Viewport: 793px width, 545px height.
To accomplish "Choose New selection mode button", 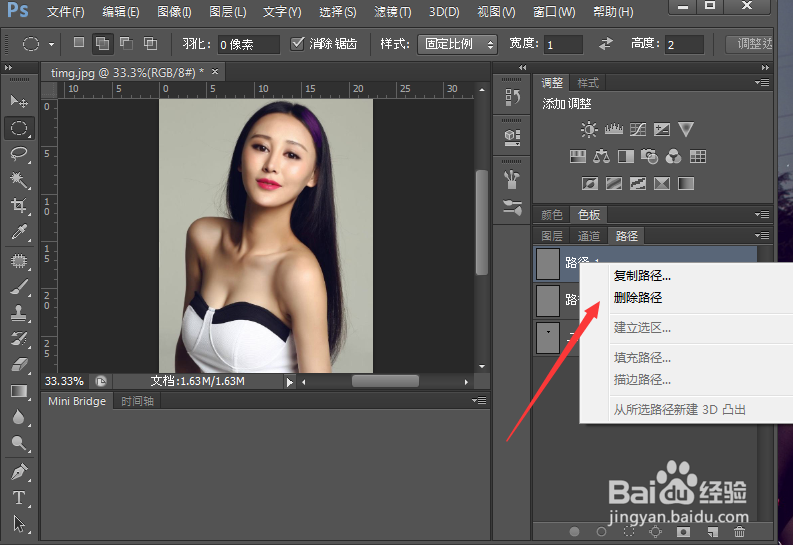I will click(x=79, y=42).
